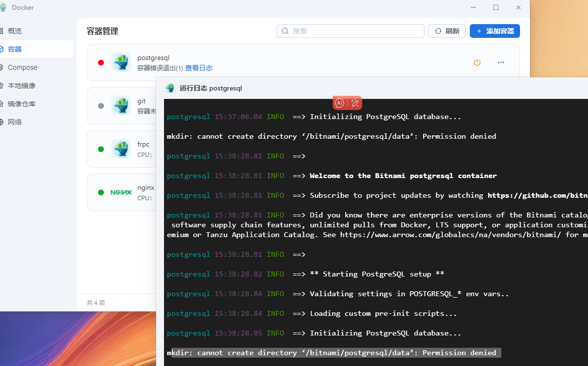588x366 pixels.
Task: Select the nginx container name
Action: tap(146, 188)
